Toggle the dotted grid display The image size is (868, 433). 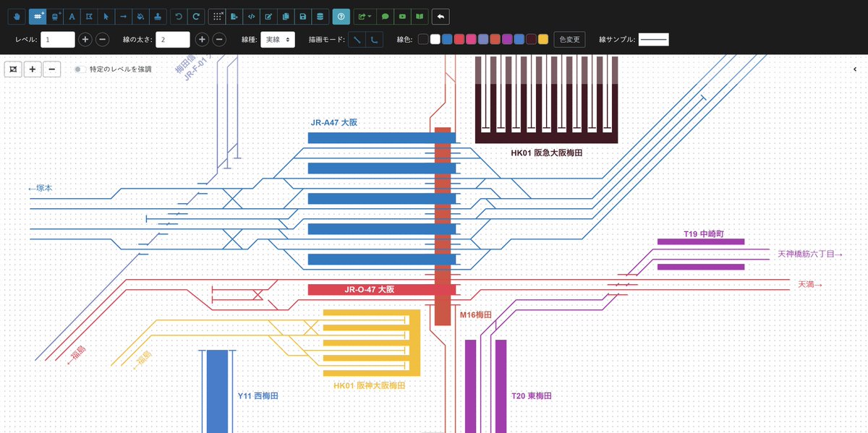pos(217,16)
